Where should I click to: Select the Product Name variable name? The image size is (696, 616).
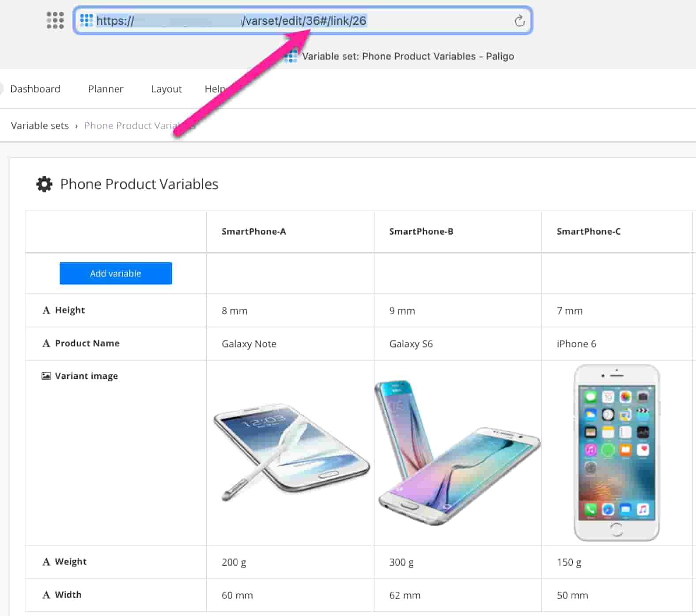tap(87, 343)
